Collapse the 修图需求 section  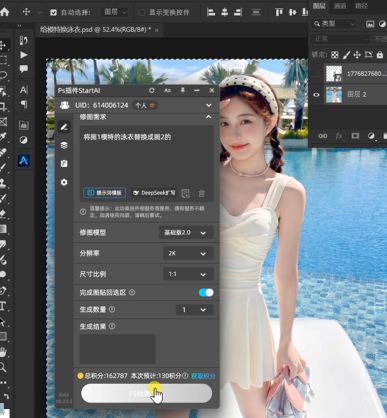click(209, 117)
